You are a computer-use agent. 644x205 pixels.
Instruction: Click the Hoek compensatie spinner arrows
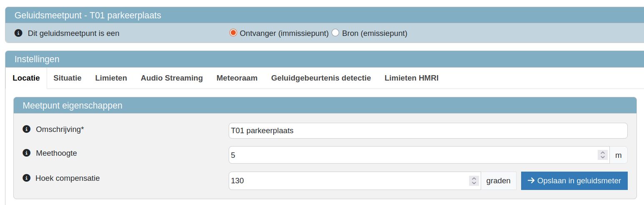(474, 181)
